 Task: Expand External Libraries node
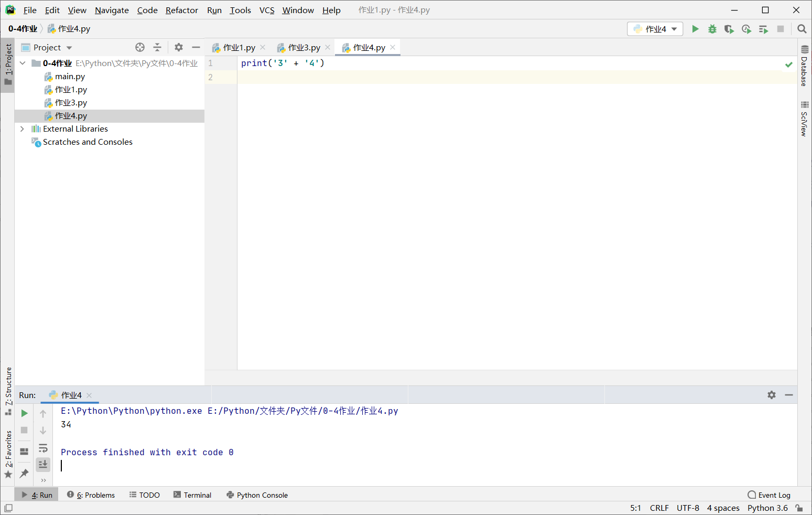22,128
